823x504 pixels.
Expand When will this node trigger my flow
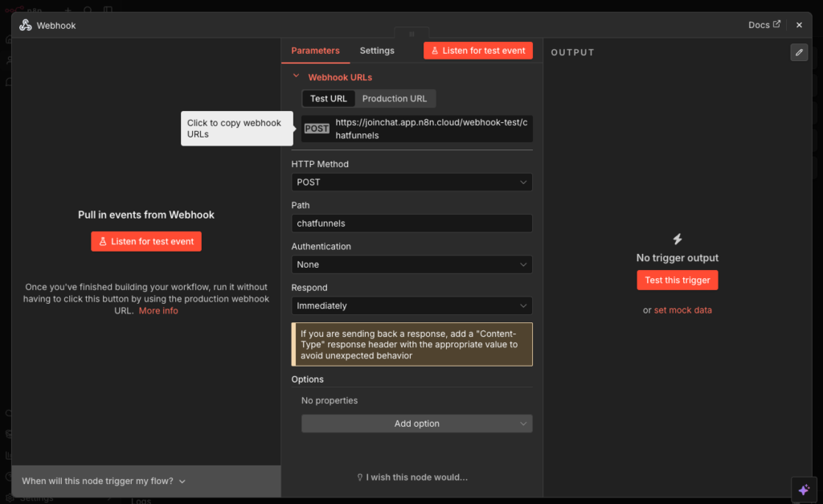pyautogui.click(x=104, y=481)
